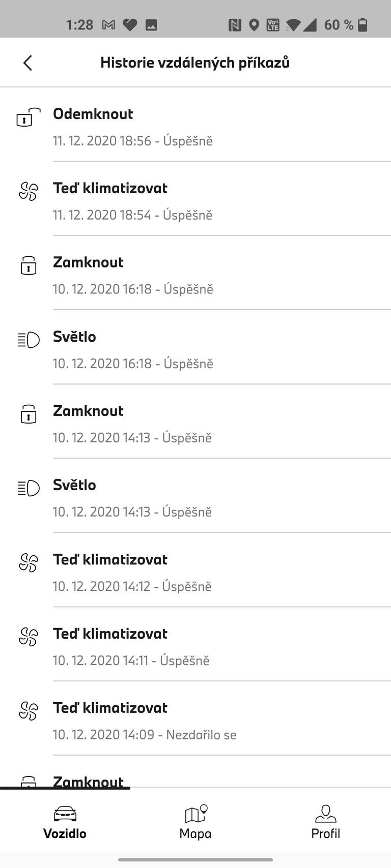
Task: Tap the lock icon for 16:18 Zamknout entry
Action: pyautogui.click(x=29, y=265)
